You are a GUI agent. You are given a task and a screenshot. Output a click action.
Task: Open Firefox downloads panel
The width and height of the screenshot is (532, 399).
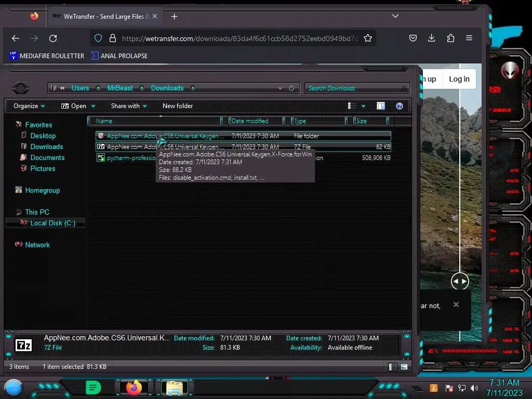click(432, 38)
